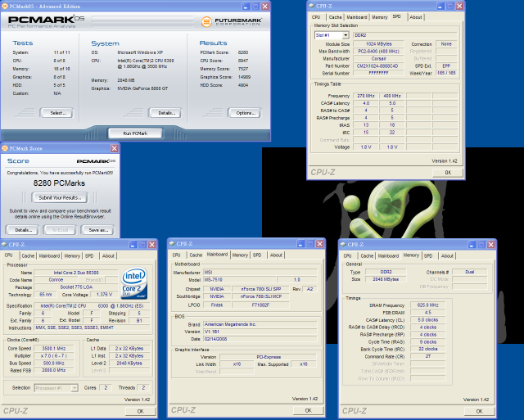Close the CPU-Z Mainboard window
Viewport: 524px width, 420px height.
tap(320, 244)
